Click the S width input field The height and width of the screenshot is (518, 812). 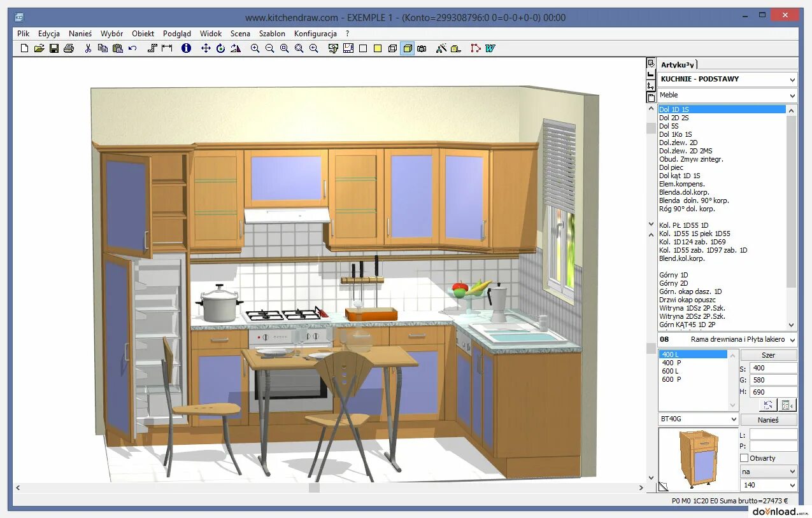[773, 368]
